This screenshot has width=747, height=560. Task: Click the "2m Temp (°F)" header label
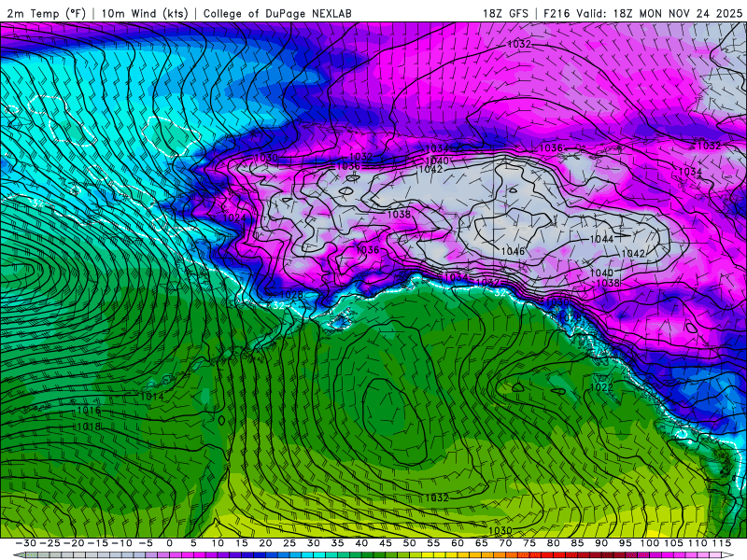pyautogui.click(x=46, y=13)
